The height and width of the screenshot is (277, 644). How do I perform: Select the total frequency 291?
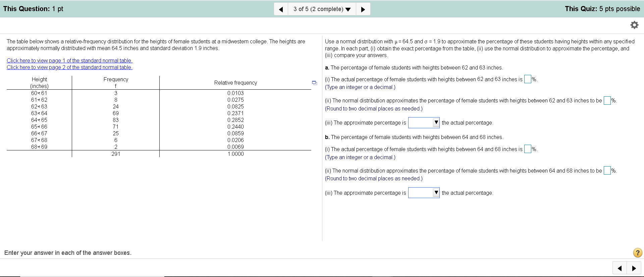pos(116,154)
